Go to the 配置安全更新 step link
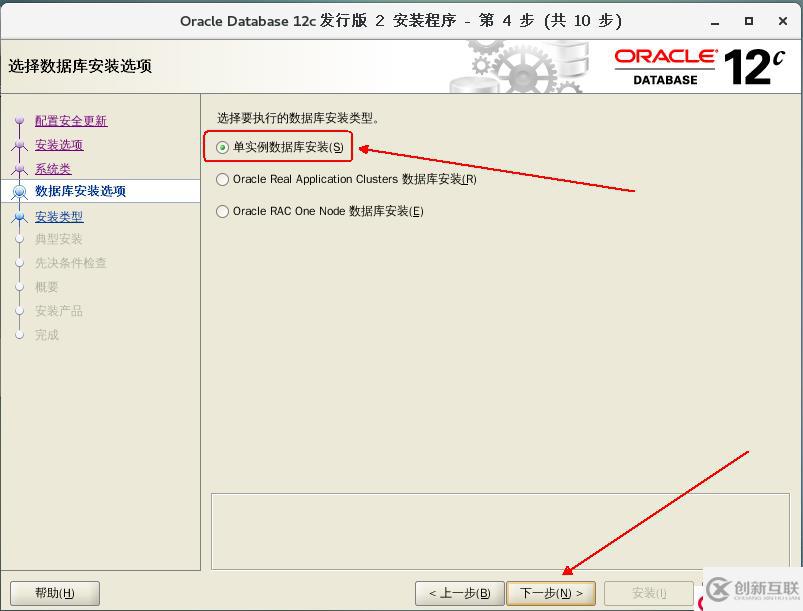803x611 pixels. click(71, 121)
